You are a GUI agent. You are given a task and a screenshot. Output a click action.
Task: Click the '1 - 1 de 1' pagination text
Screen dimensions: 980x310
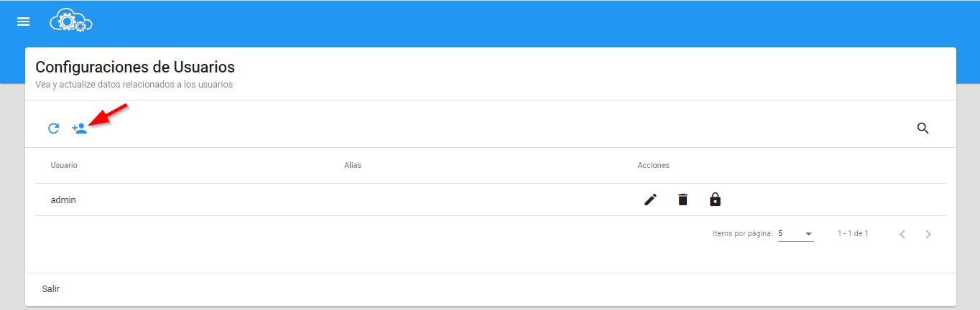[853, 233]
